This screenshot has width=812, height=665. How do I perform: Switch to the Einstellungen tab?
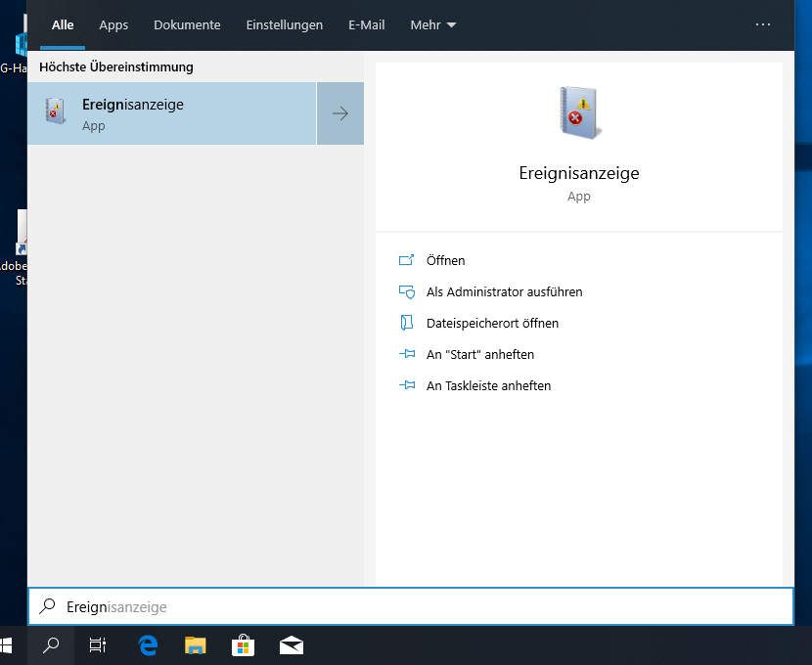(x=285, y=24)
